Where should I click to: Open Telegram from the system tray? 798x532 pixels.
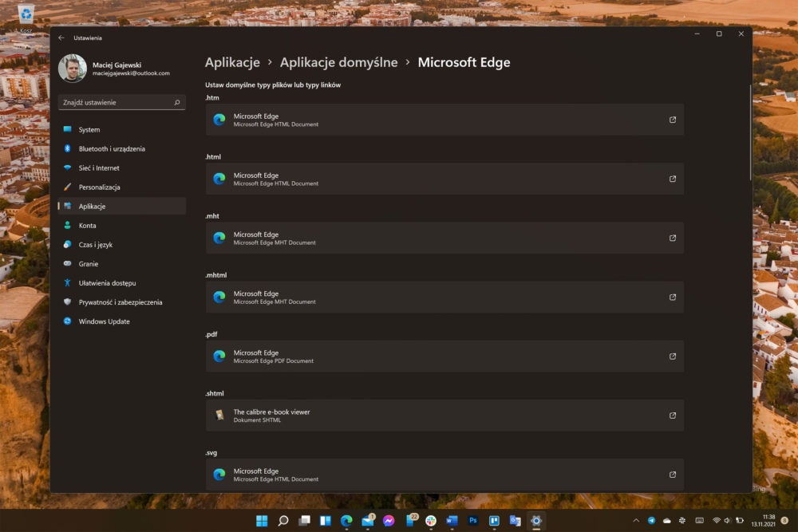pos(651,520)
